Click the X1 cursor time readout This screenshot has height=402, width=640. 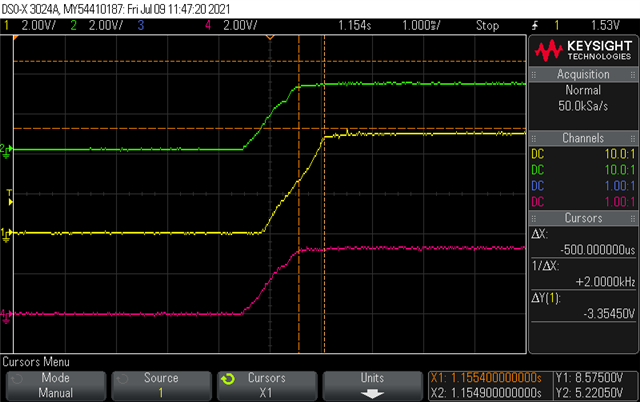(486, 378)
